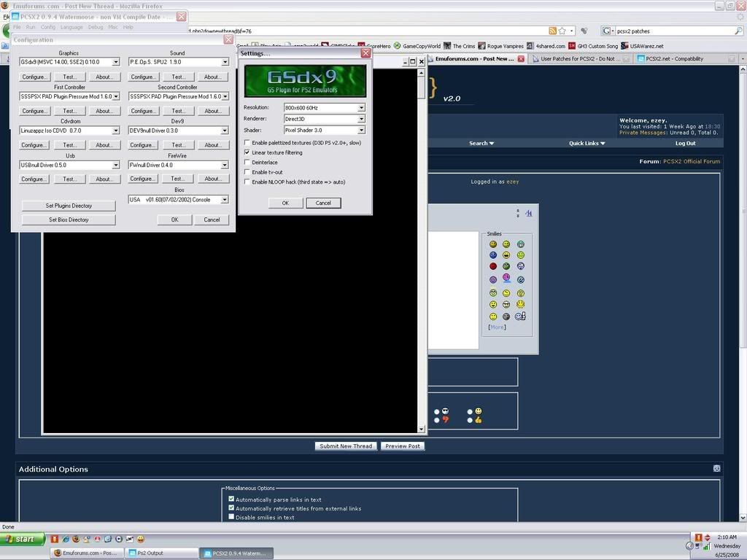The height and width of the screenshot is (560, 747).
Task: Switch to PCSX2.net - Compatibility tab
Action: pos(685,58)
